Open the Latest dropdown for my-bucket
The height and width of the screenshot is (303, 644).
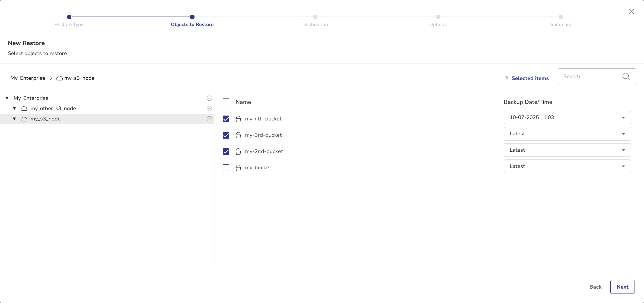pos(567,166)
